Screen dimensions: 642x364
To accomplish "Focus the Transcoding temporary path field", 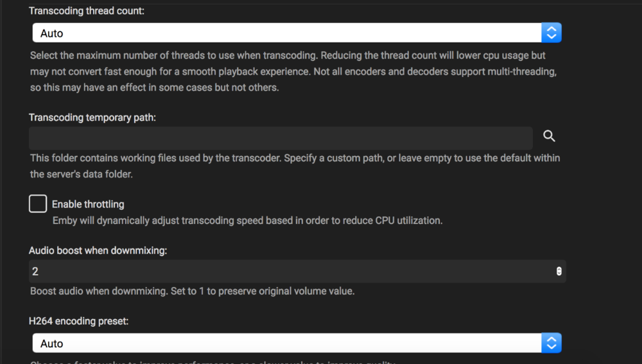I will coord(281,138).
